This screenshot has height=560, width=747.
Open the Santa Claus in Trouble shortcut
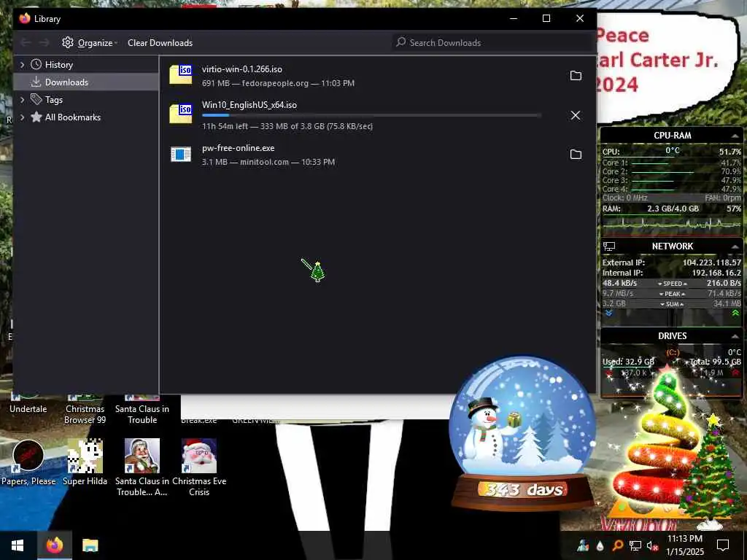(x=142, y=408)
